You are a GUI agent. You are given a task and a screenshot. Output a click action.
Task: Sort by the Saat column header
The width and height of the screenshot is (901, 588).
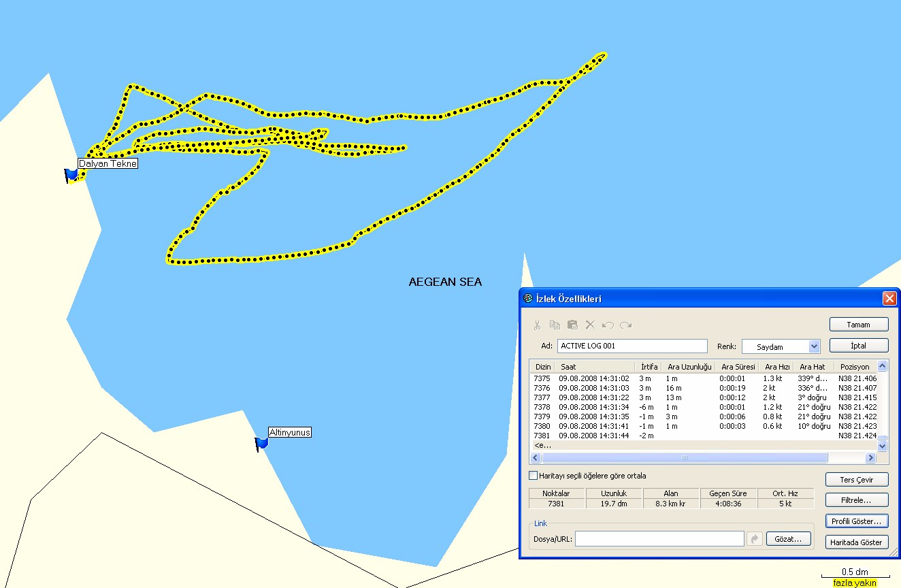pyautogui.click(x=595, y=367)
